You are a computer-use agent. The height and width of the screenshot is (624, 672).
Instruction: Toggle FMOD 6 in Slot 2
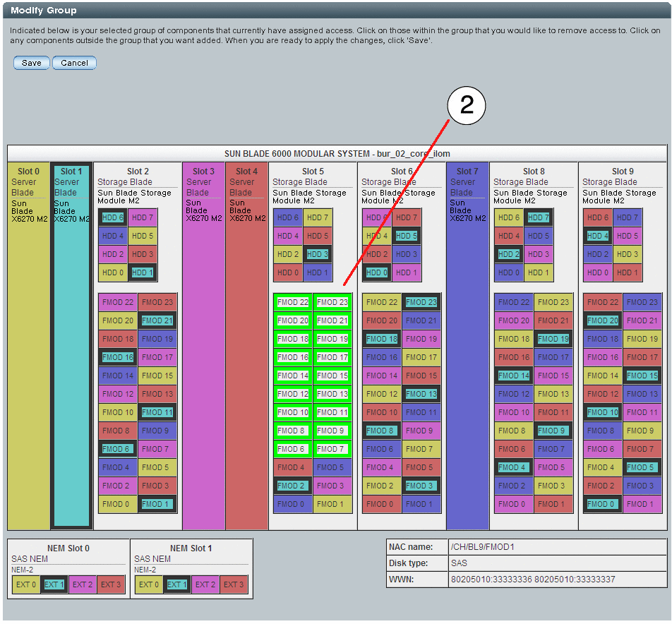coord(118,449)
